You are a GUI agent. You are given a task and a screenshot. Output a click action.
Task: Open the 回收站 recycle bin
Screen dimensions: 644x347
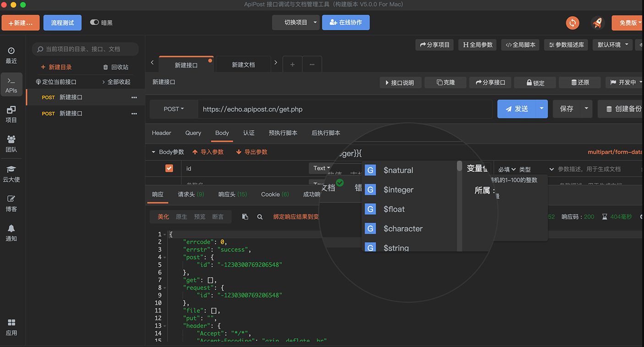click(116, 67)
